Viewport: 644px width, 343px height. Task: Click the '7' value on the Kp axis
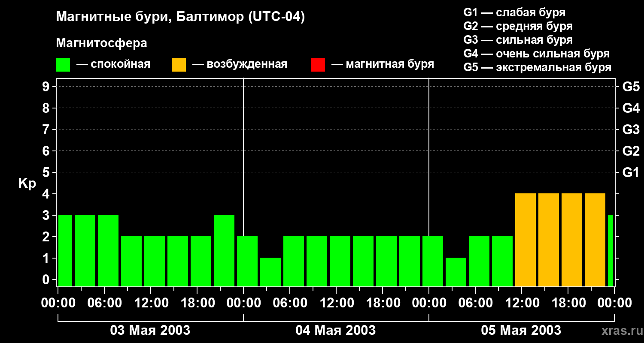coord(47,130)
